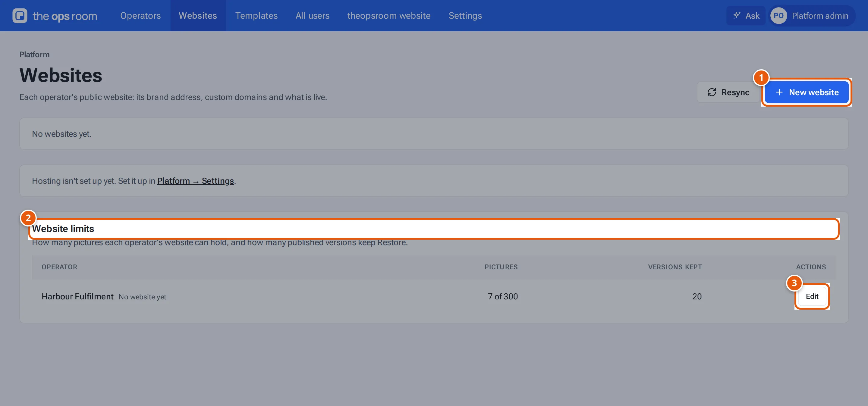Click the VERSIONS KEPT column header
This screenshot has width=868, height=406.
675,267
